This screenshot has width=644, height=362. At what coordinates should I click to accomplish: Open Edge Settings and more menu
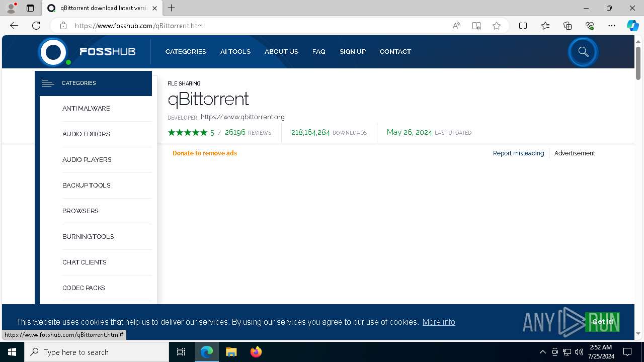pos(612,26)
